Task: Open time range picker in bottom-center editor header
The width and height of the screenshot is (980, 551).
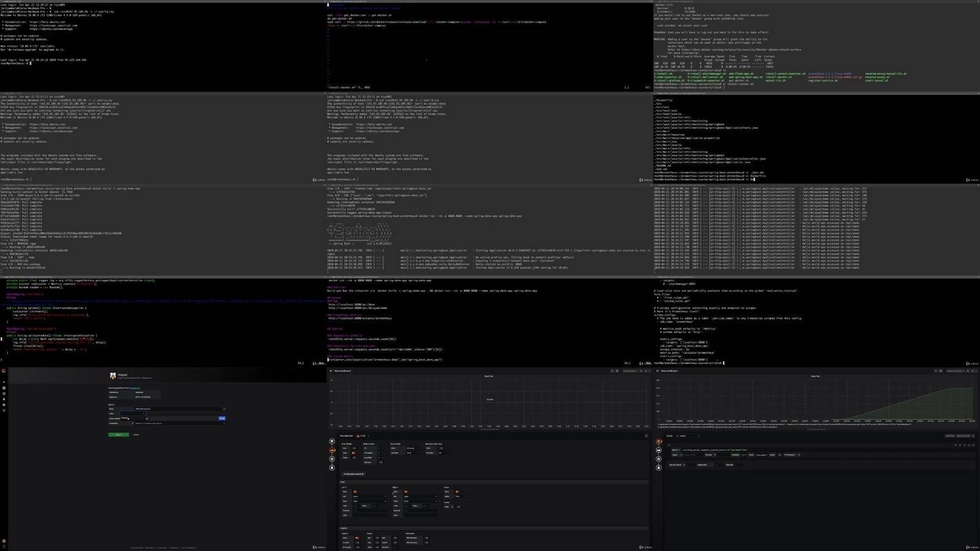Action: coord(630,371)
